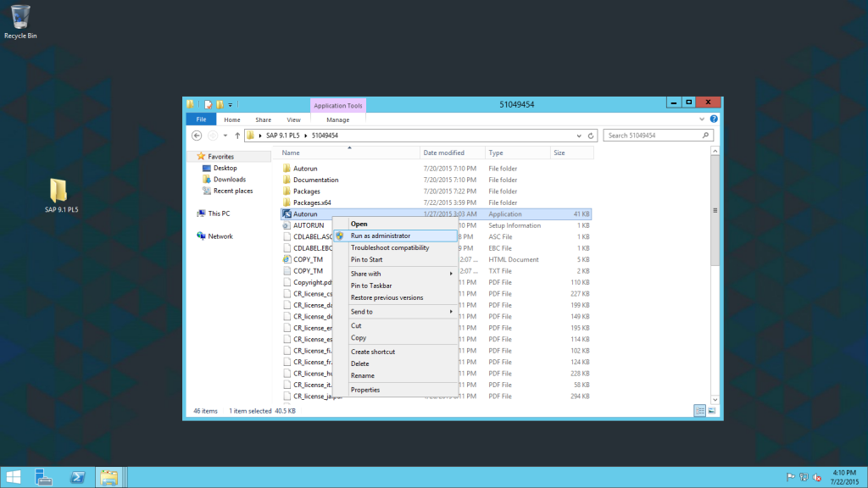Click the Autorun folder's icon
Image resolution: width=868 pixels, height=488 pixels.
(x=287, y=169)
